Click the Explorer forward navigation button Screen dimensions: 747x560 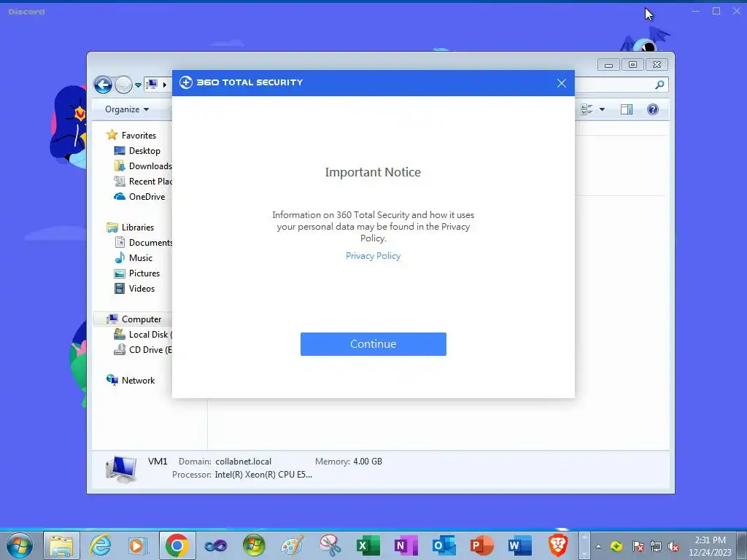tap(123, 85)
